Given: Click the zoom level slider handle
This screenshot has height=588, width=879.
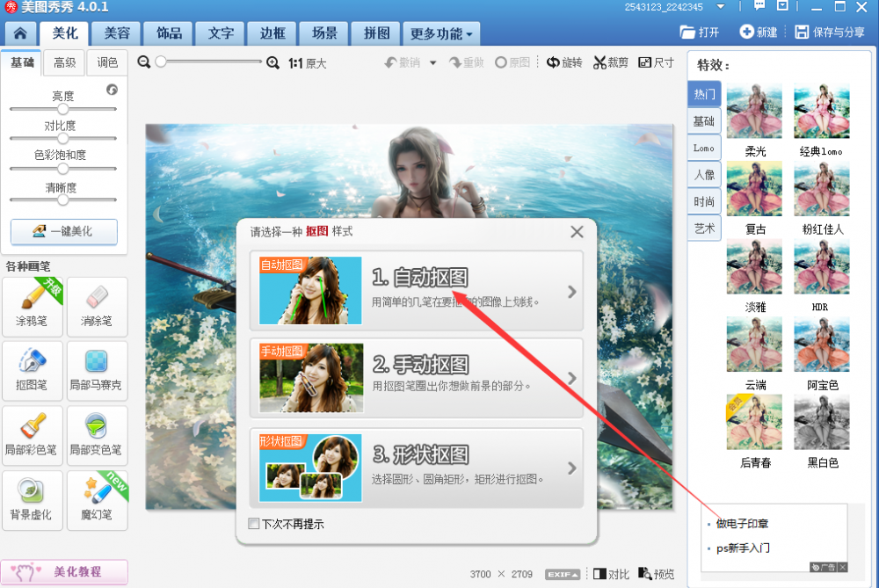Looking at the screenshot, I should (x=161, y=62).
